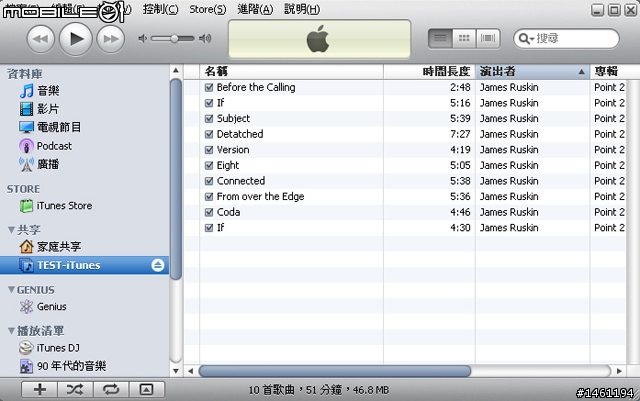Click the song count status text
The width and height of the screenshot is (640, 401).
[x=318, y=390]
